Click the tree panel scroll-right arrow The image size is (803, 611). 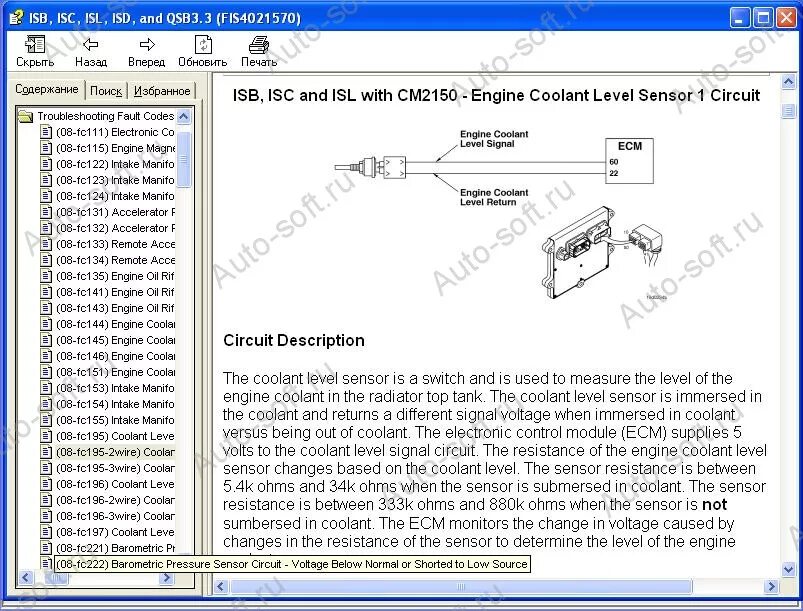(x=166, y=578)
